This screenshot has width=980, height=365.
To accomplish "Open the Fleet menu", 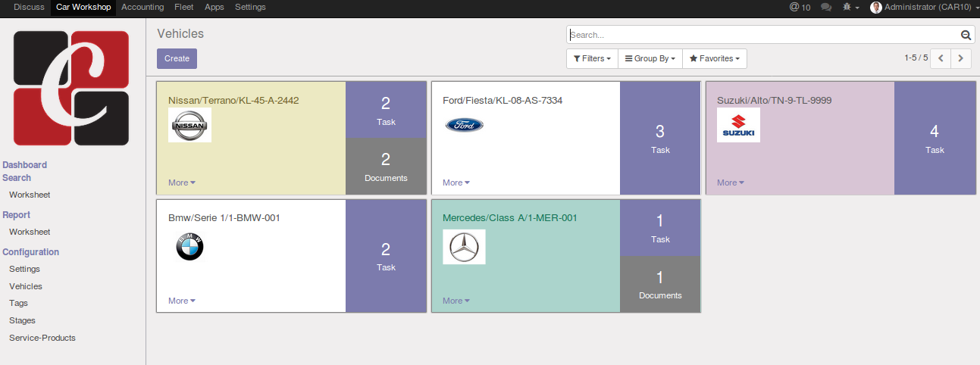I will [183, 7].
